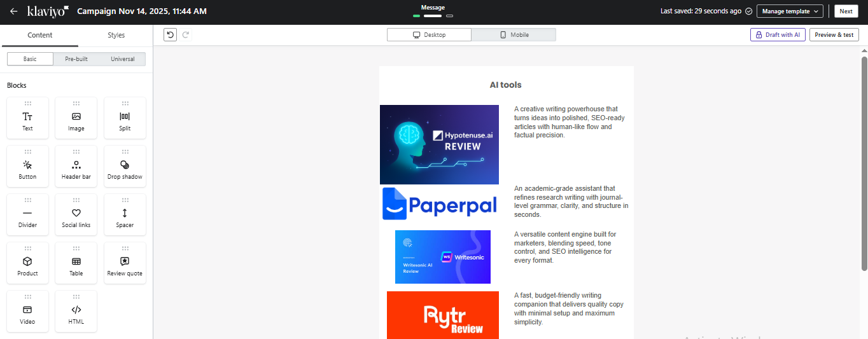Open the Content tab

coord(40,36)
